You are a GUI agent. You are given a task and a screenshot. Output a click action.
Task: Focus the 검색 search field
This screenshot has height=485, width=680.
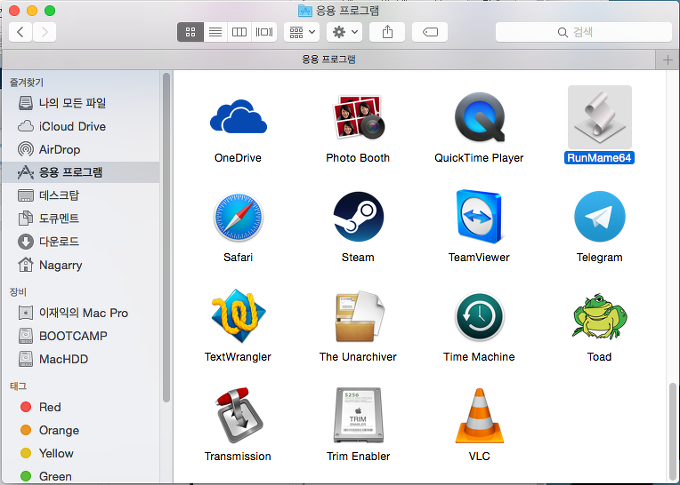coord(584,32)
